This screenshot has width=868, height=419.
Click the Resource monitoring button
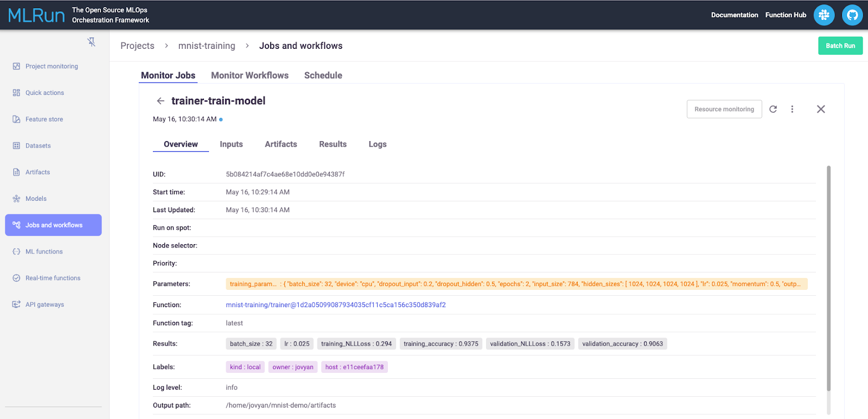[724, 109]
